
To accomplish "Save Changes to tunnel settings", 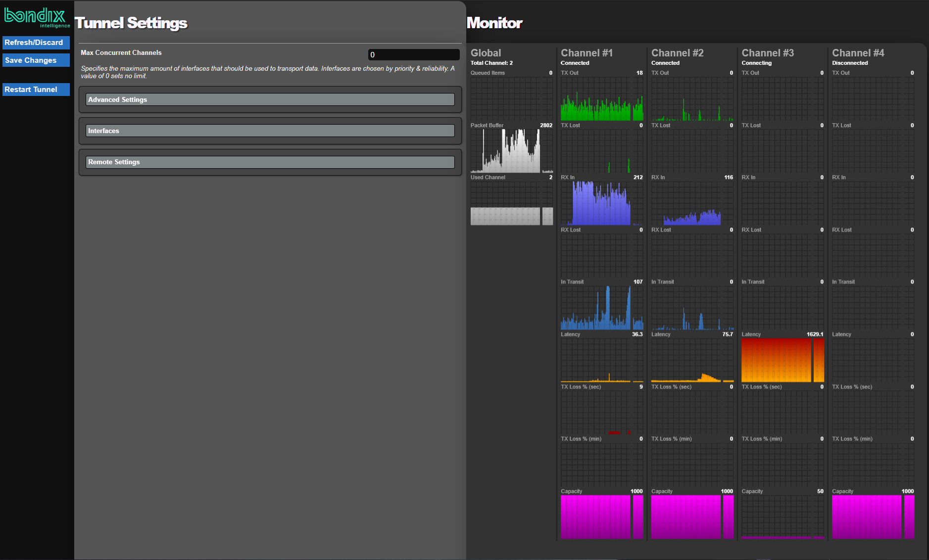I will coord(36,60).
